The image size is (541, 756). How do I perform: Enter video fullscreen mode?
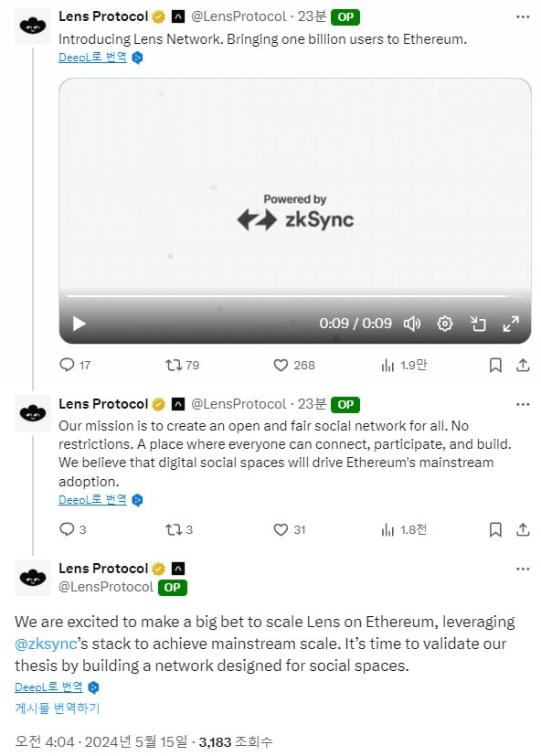pyautogui.click(x=511, y=324)
